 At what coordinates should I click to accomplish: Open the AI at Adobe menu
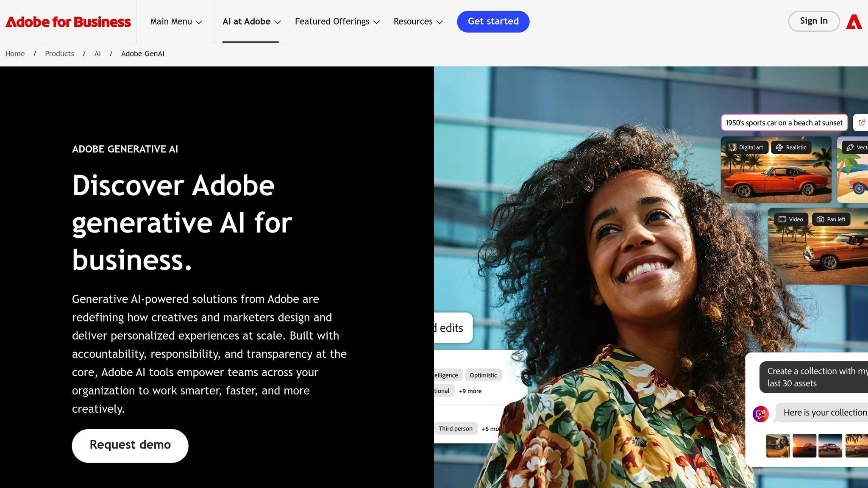pos(251,22)
